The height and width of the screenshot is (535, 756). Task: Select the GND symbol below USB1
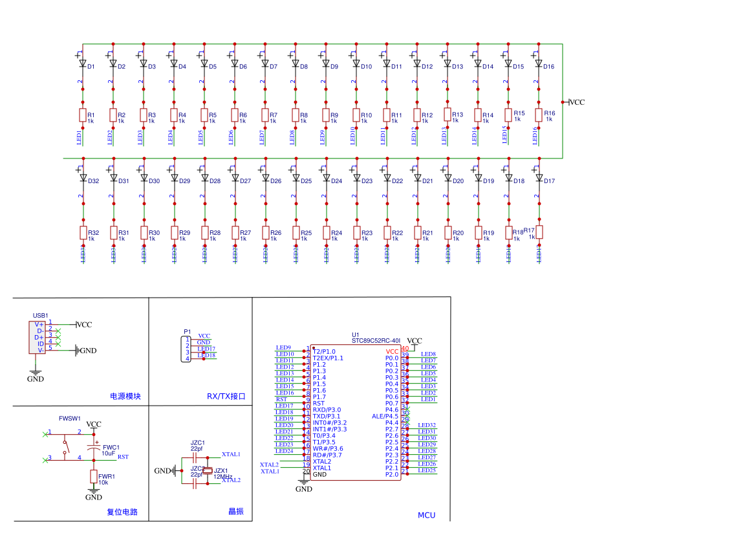pyautogui.click(x=36, y=375)
